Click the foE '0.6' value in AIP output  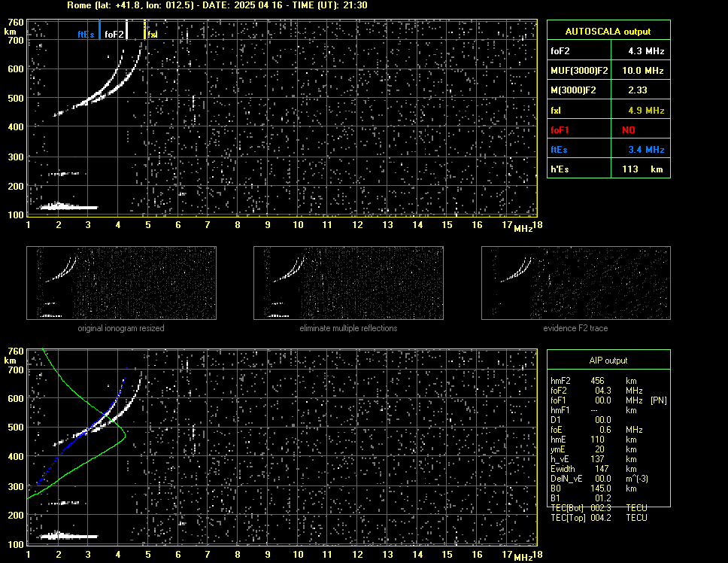605,430
